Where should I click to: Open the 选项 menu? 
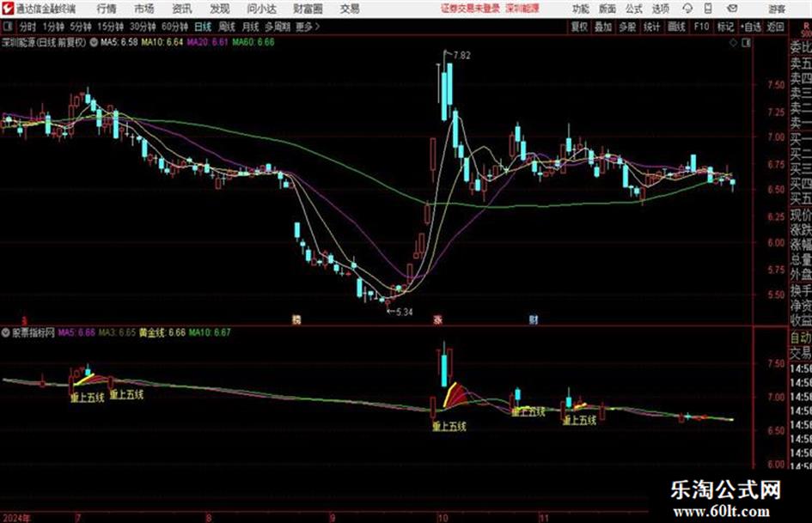[660, 9]
